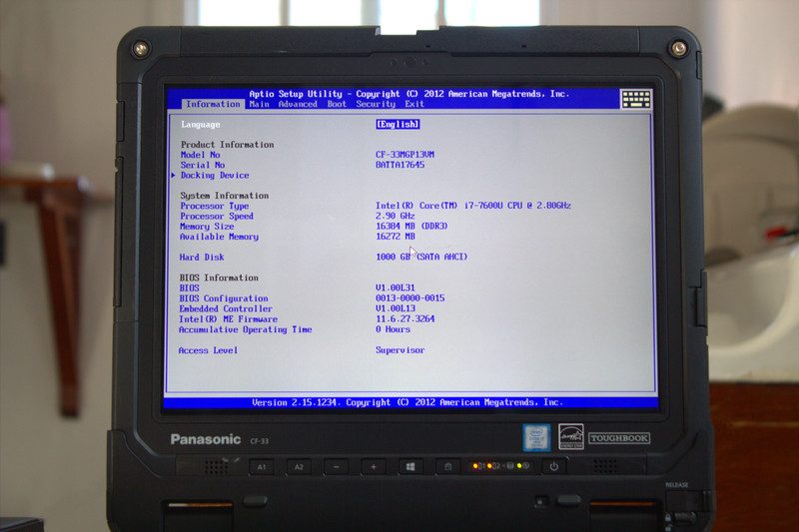Image resolution: width=799 pixels, height=532 pixels.
Task: Click the BIOS Information heading
Action: click(219, 277)
